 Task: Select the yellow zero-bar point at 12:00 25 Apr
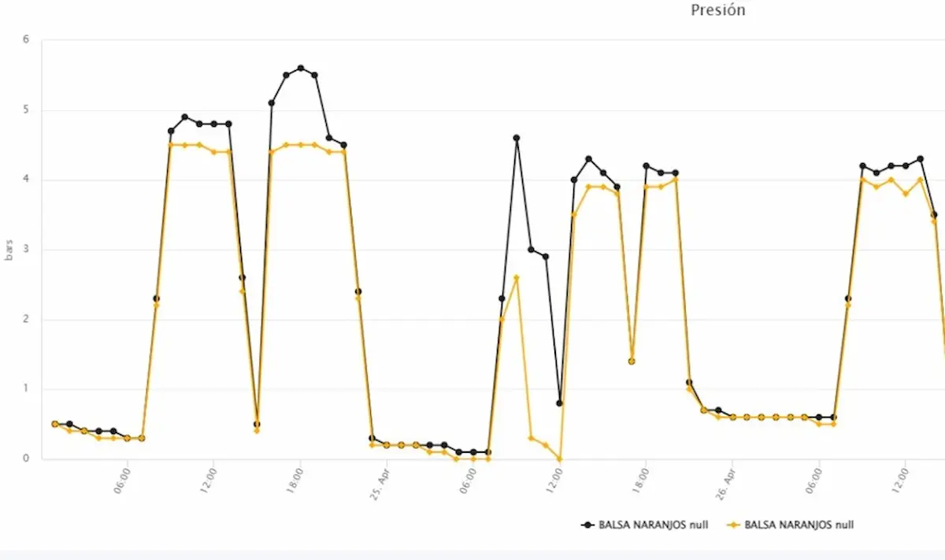pos(560,458)
